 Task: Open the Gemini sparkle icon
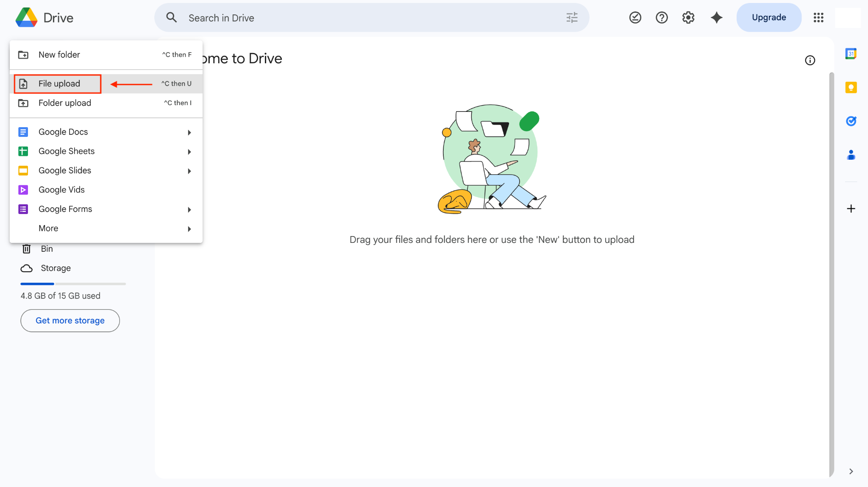pos(716,17)
